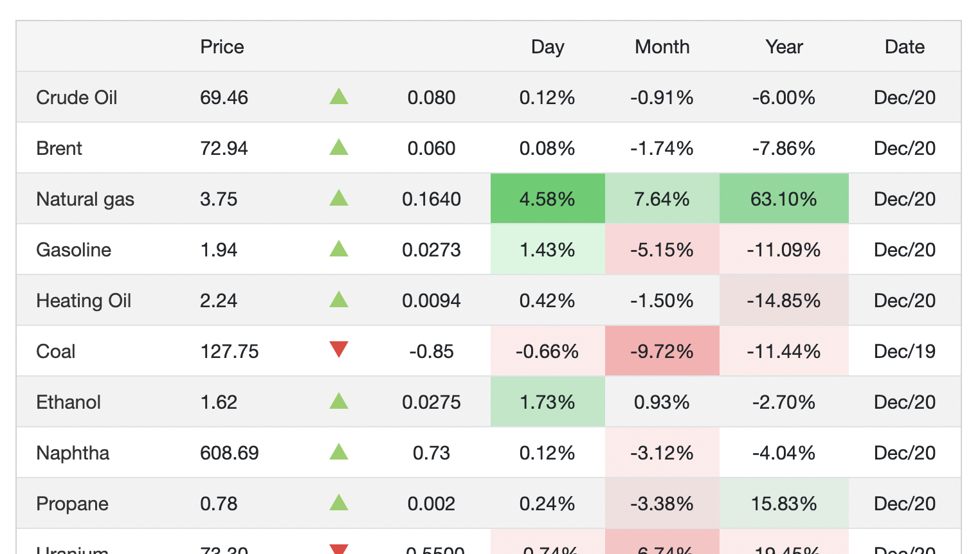Click the up arrow in Gasoline row

[x=339, y=249]
